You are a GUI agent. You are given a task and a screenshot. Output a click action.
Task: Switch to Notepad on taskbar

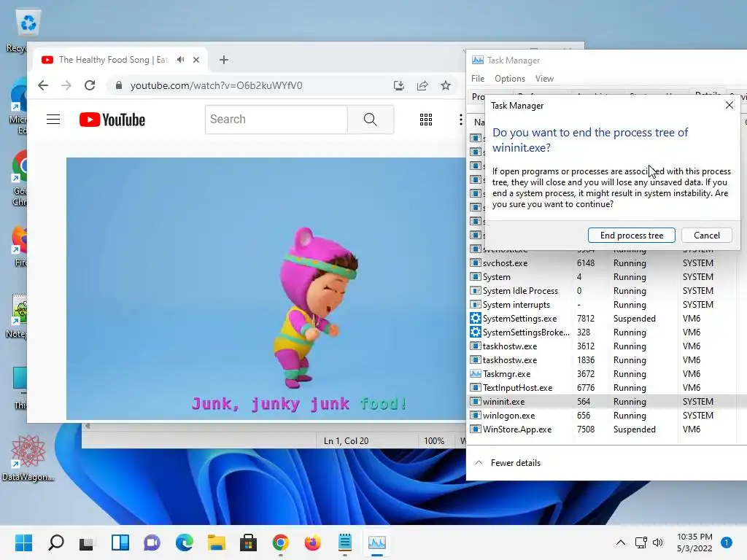point(344,542)
